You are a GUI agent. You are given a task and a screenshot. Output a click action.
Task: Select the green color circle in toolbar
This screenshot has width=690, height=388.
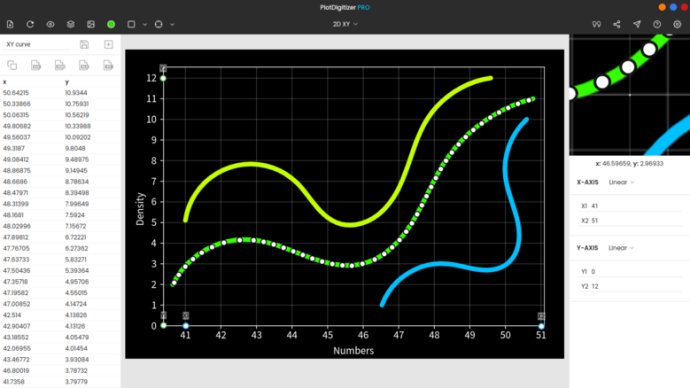[x=111, y=24]
